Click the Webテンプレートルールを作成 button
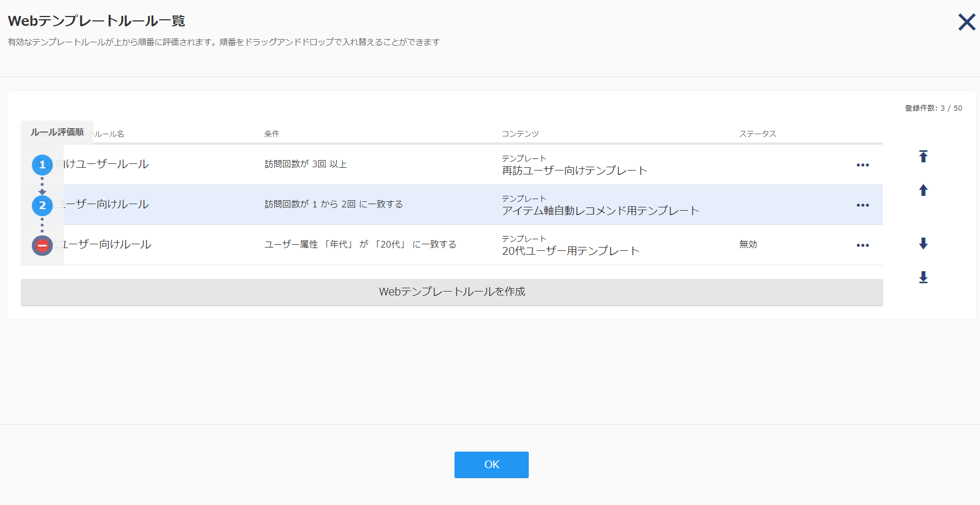This screenshot has width=980, height=505. (452, 292)
